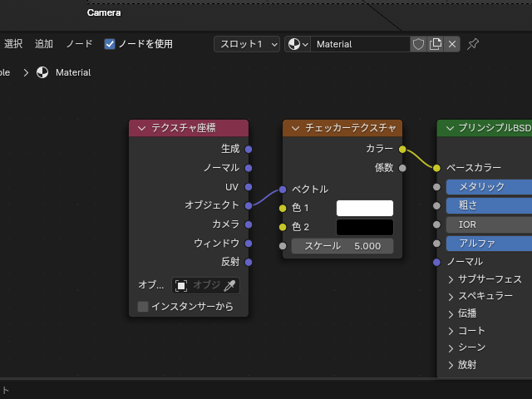Click the 粗さ slider

pyautogui.click(x=489, y=206)
